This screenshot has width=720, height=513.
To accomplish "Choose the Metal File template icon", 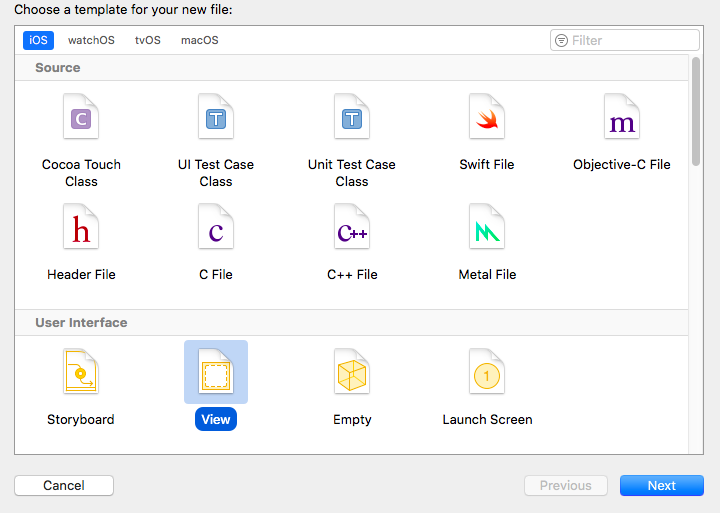I will pyautogui.click(x=487, y=229).
